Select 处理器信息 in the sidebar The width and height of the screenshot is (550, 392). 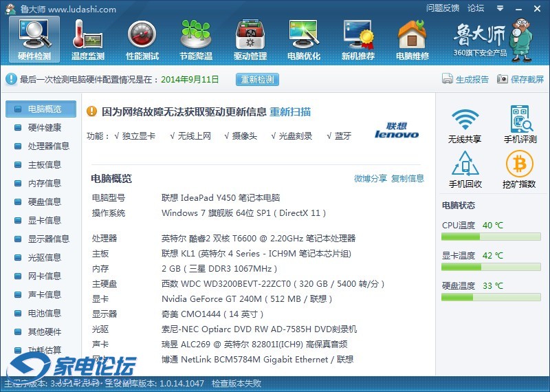point(48,146)
